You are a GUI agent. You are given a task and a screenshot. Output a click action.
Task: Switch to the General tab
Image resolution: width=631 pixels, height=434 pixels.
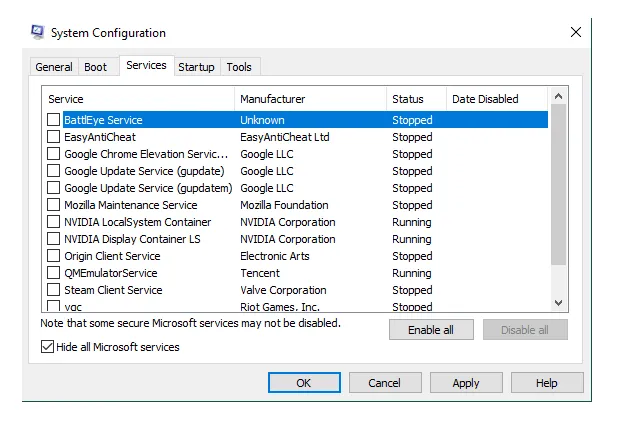(54, 67)
